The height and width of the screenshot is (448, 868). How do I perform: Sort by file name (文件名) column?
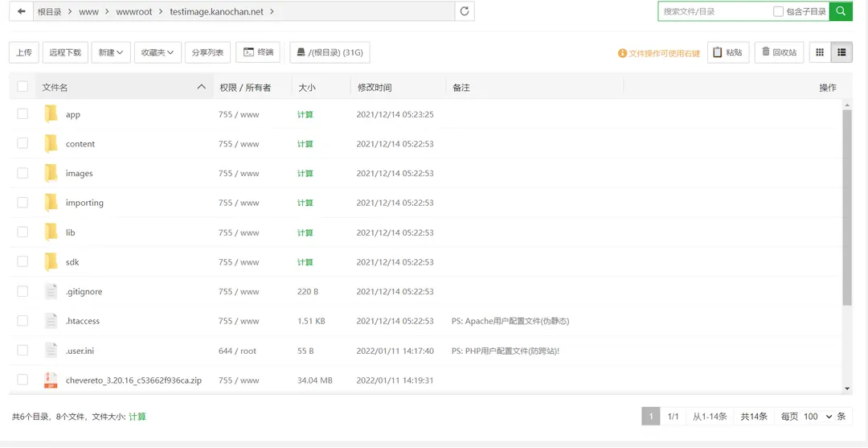pos(124,87)
